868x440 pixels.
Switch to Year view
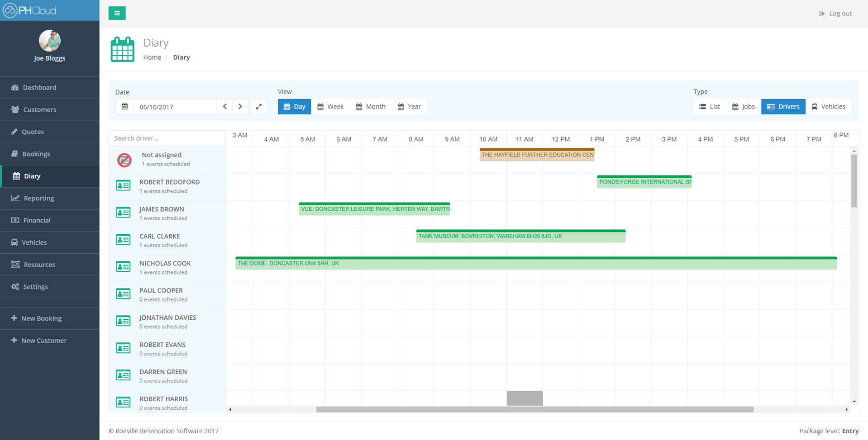[409, 107]
